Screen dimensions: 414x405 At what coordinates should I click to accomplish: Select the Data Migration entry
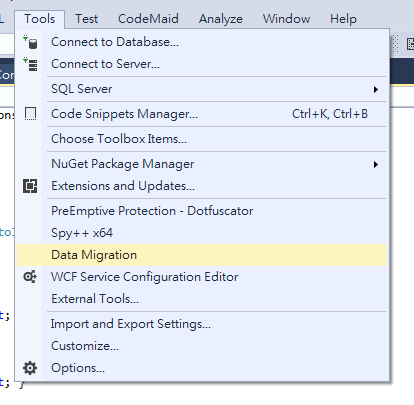[x=202, y=255]
